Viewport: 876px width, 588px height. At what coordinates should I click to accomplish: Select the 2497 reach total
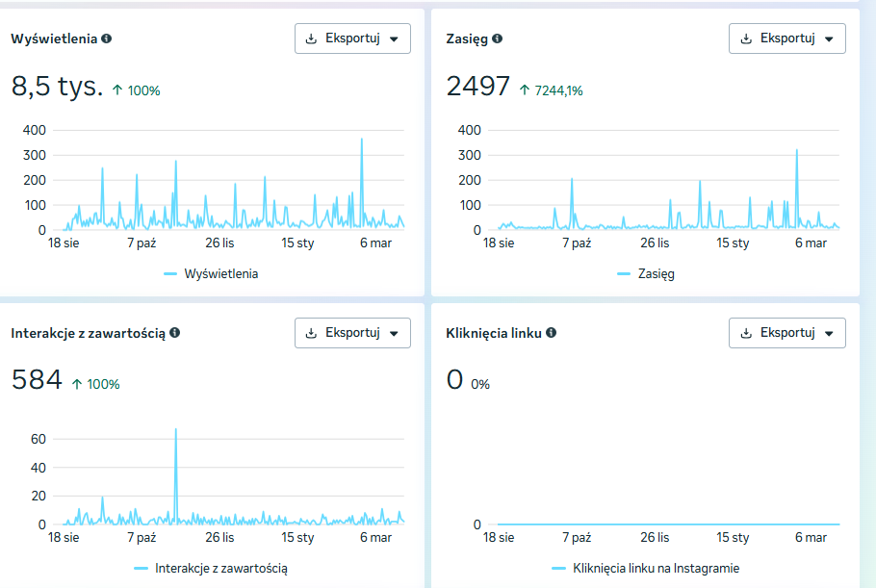[x=477, y=87]
